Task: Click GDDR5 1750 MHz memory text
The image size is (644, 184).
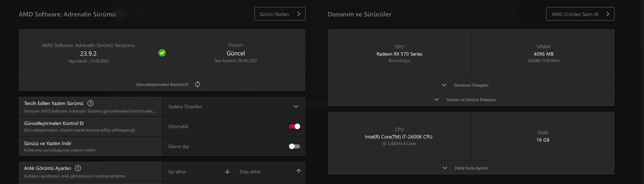Action: pos(544,61)
